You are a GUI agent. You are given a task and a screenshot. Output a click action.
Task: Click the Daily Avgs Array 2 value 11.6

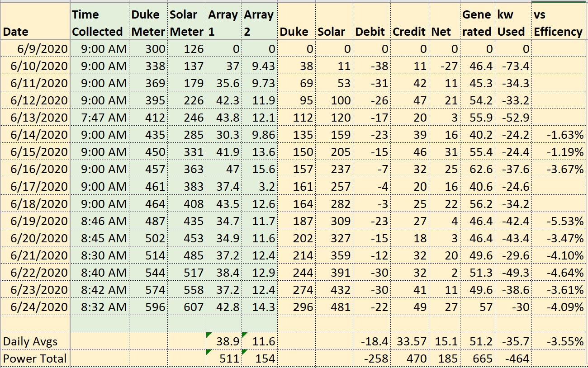[260, 341]
